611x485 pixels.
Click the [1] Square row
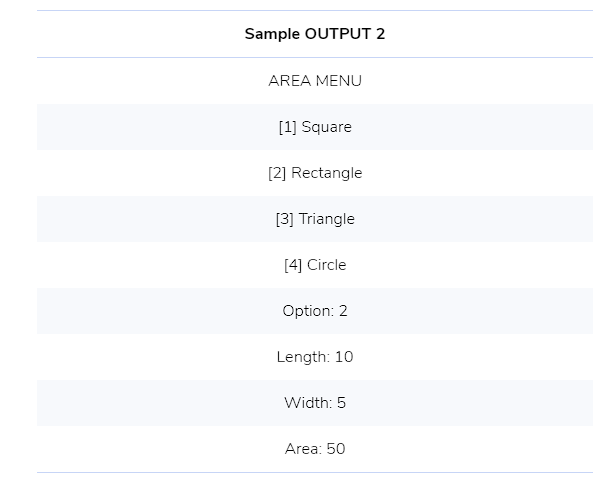coord(315,127)
